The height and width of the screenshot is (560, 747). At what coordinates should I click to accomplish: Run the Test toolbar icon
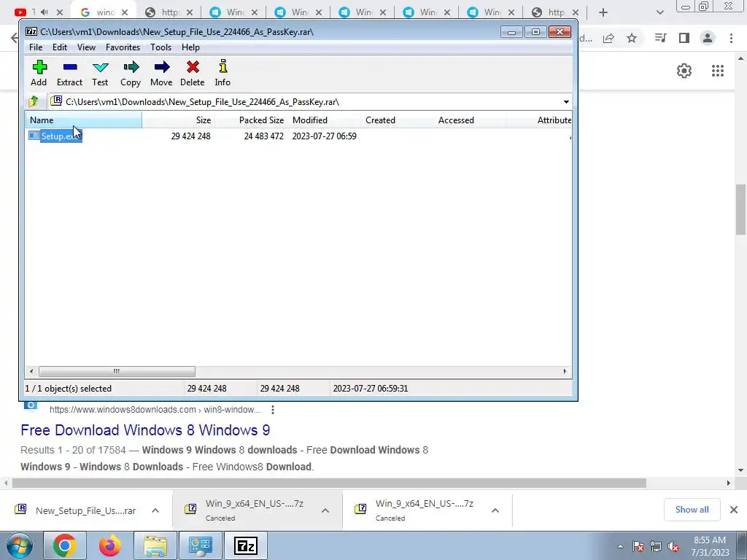pos(100,73)
